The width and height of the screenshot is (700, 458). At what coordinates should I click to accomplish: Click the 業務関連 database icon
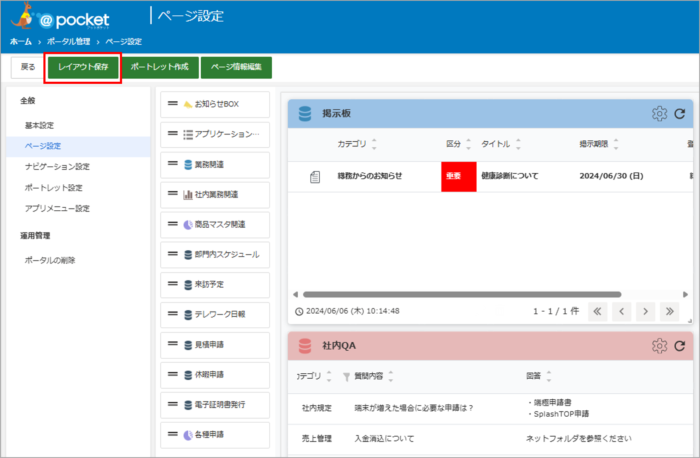coord(188,165)
